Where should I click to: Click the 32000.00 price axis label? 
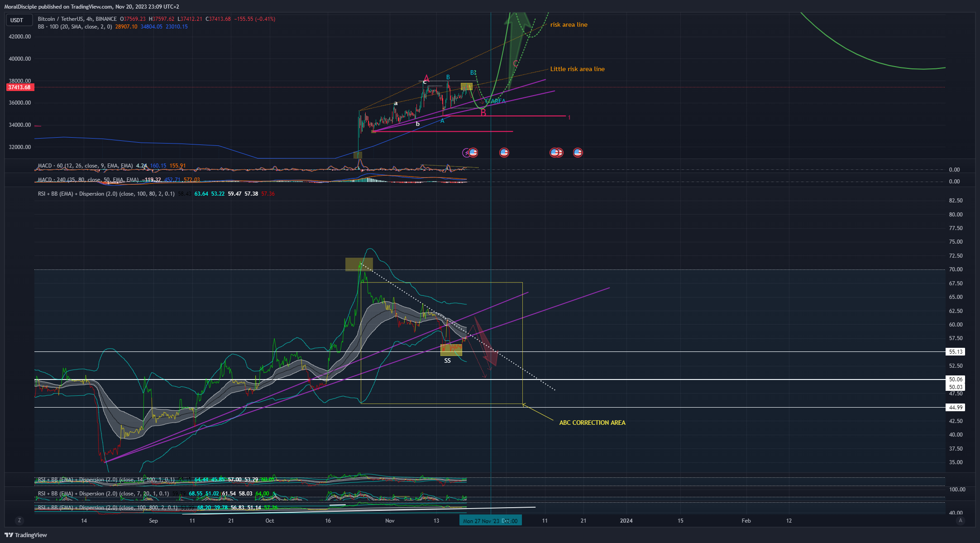[x=19, y=147]
